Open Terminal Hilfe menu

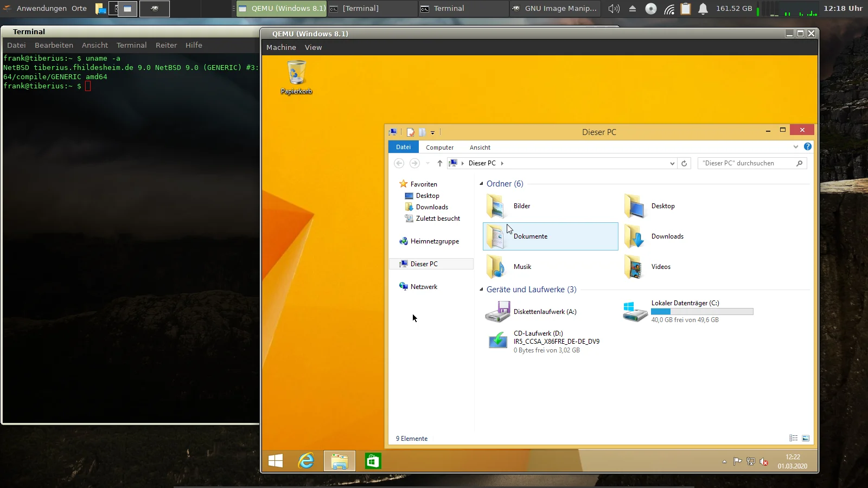[x=194, y=45]
